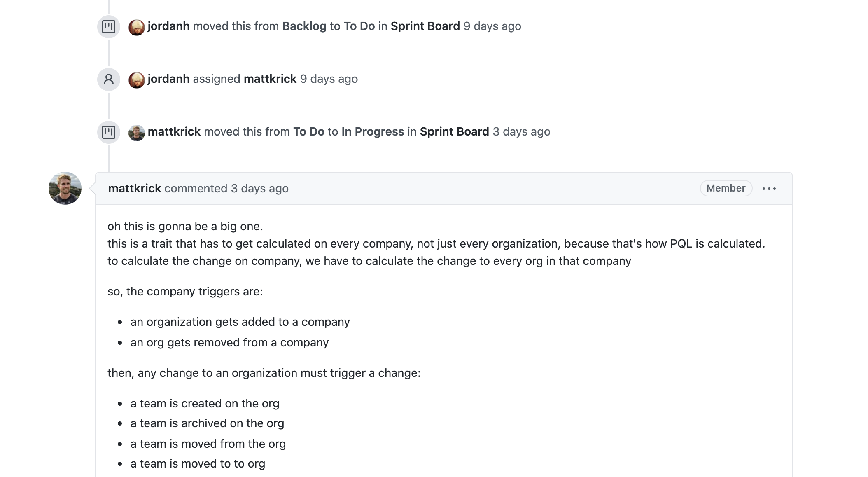Click jordanh's avatar on the Backlog move event
This screenshot has width=868, height=477.
tap(137, 26)
